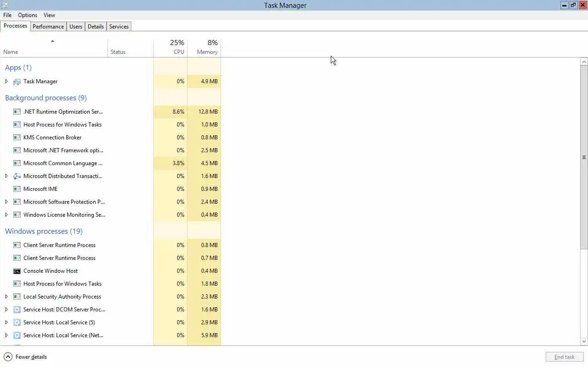588x368 pixels.
Task: Sort by the Status column header
Action: coord(130,47)
